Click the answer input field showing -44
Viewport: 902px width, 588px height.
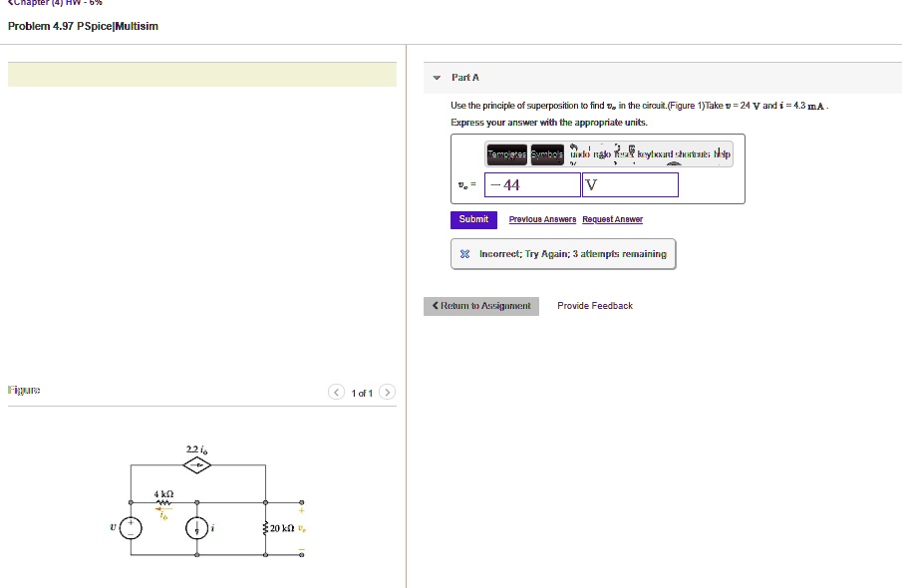(530, 185)
